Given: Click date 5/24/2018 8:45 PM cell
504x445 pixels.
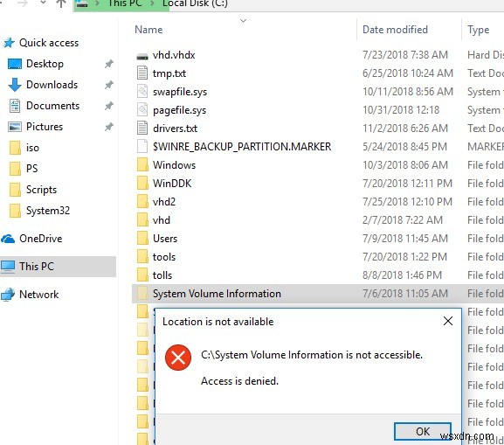Looking at the screenshot, I should pyautogui.click(x=404, y=147).
